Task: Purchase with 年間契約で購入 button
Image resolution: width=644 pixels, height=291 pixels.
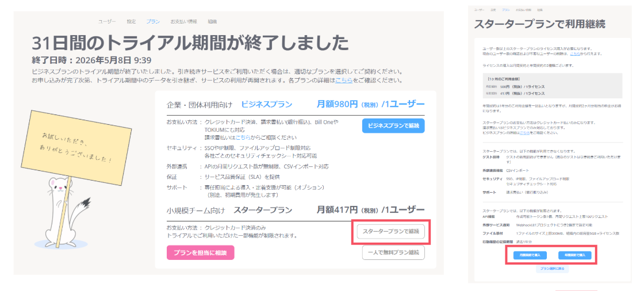Action: coord(574,255)
